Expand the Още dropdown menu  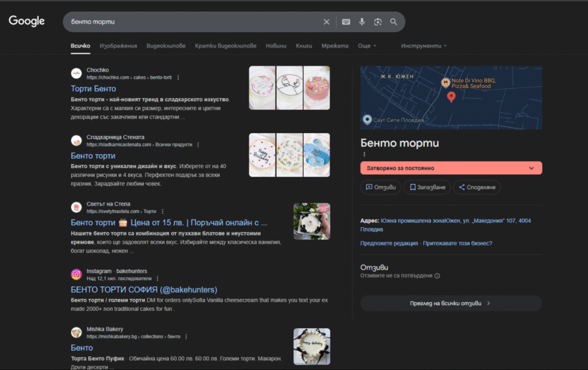point(367,46)
